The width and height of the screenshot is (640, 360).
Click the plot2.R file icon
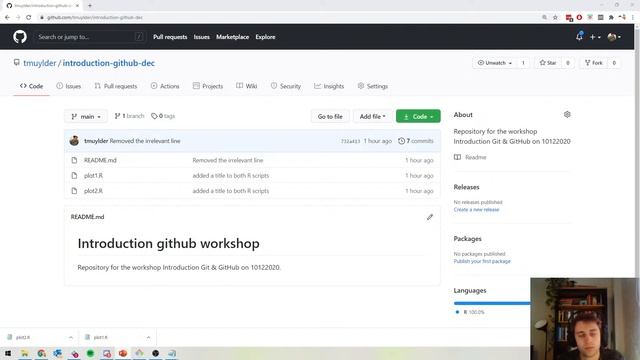click(x=74, y=191)
